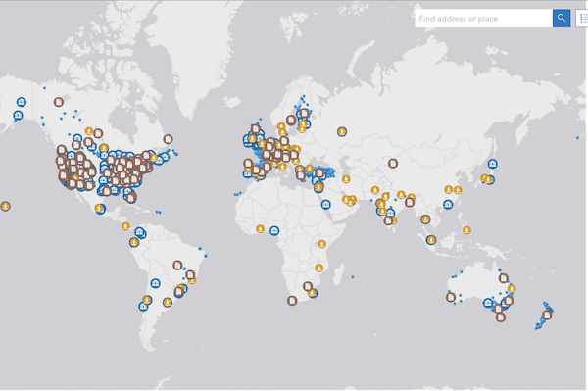Select the brown marker on New Zealand

pos(547,315)
